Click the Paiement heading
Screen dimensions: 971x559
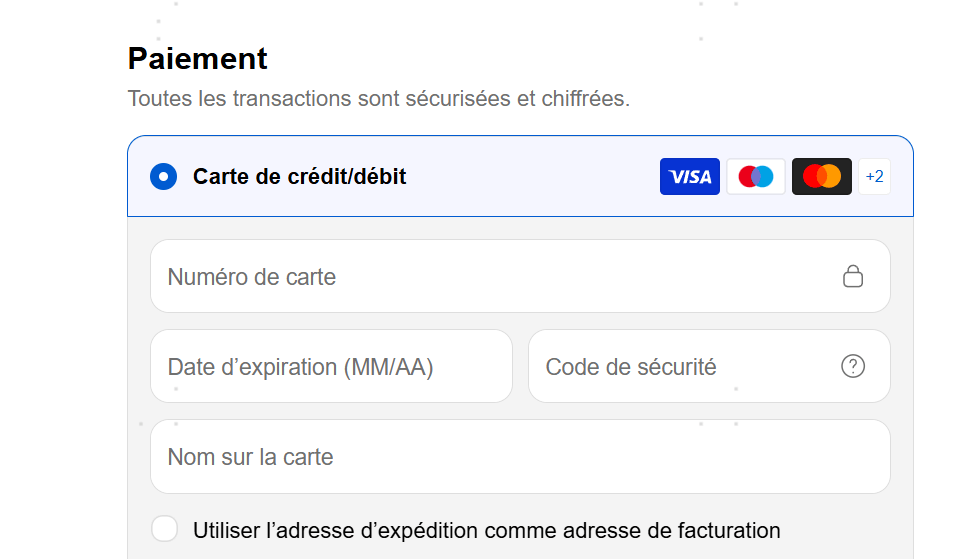click(198, 59)
